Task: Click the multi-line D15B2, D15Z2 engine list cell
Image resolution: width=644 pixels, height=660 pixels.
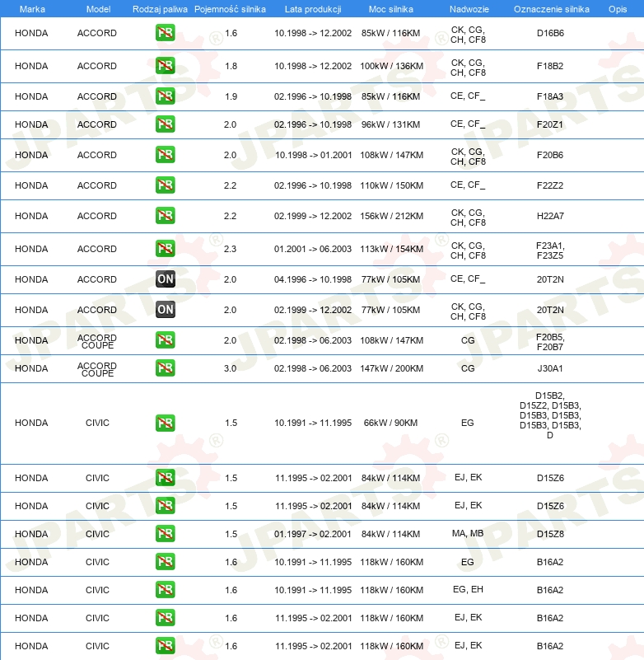Action: point(550,415)
